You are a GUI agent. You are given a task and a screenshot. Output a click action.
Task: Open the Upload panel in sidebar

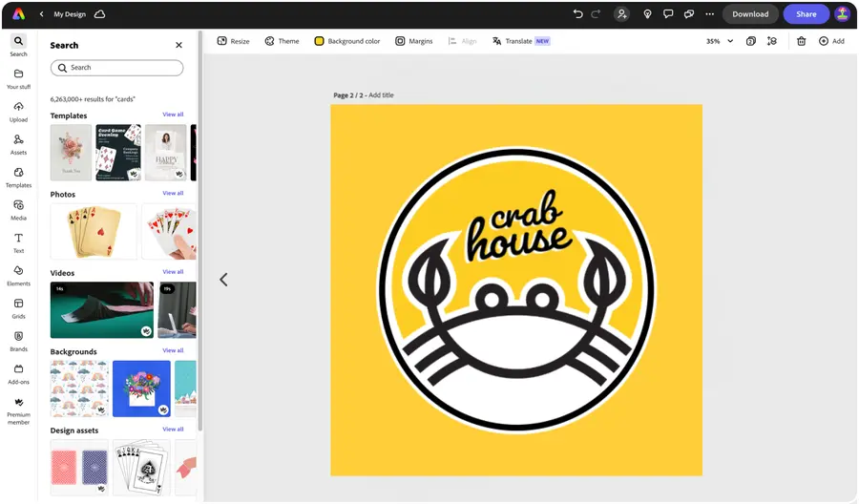pos(19,112)
